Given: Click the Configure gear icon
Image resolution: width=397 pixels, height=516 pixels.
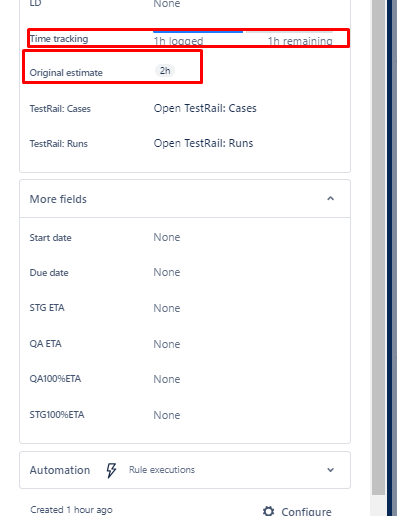Looking at the screenshot, I should [x=268, y=511].
